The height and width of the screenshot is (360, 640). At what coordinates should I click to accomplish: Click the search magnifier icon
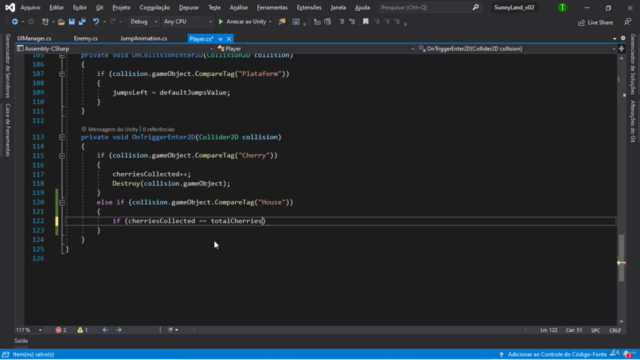coord(476,7)
